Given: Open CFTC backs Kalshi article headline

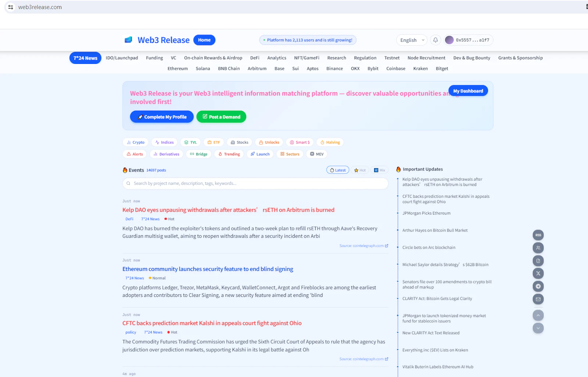Looking at the screenshot, I should tap(212, 323).
